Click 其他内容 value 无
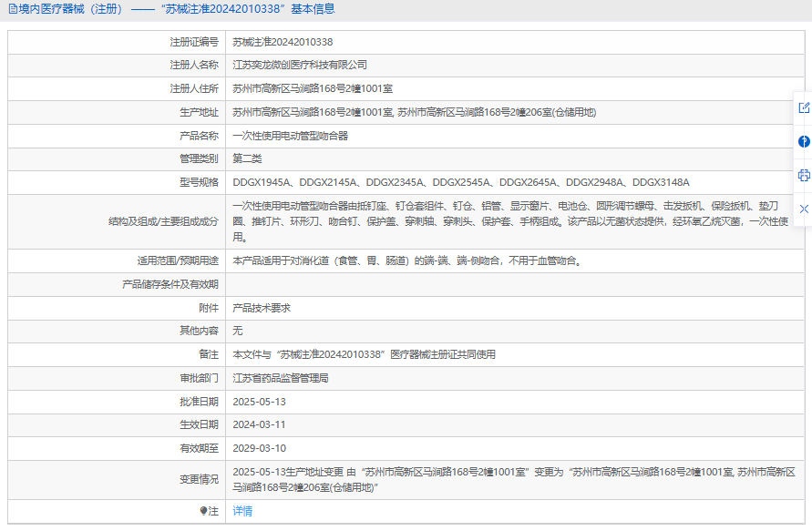The height and width of the screenshot is (531, 812). tap(237, 331)
